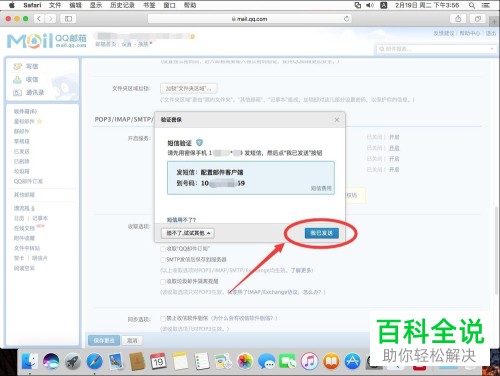The height and width of the screenshot is (376, 500).
Task: Open 在线文档 link in sidebar
Action: pos(24,228)
